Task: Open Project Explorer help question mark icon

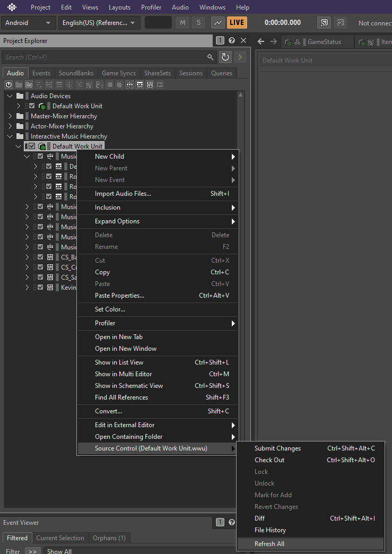Action: (x=232, y=40)
